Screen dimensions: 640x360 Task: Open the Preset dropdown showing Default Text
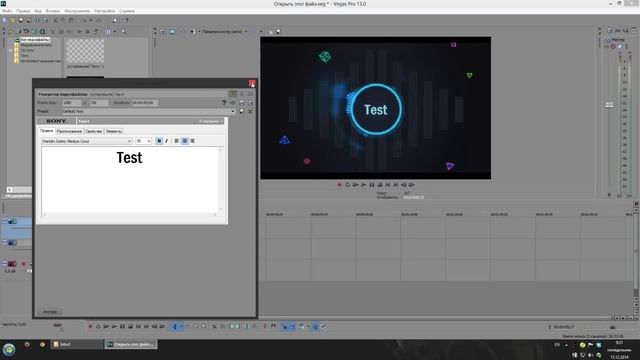233,111
